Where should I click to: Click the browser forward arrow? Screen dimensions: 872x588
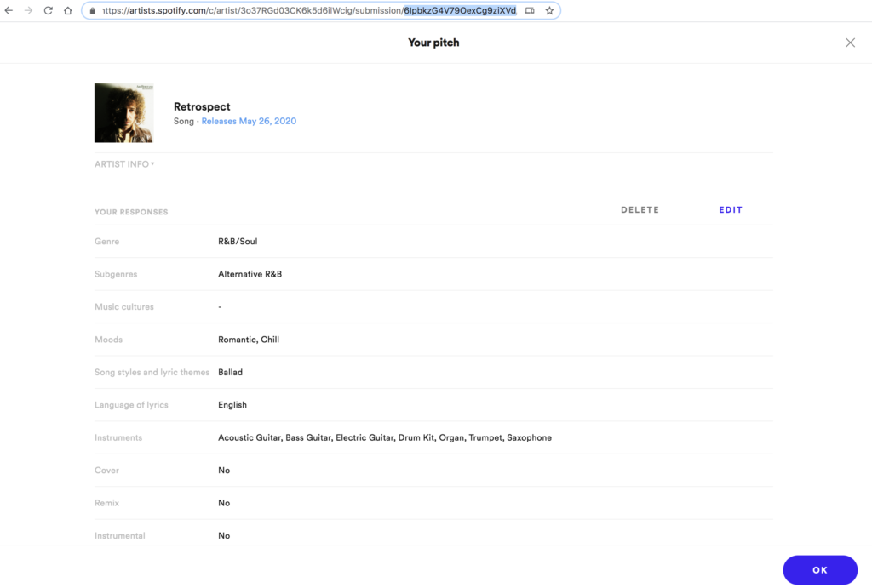pyautogui.click(x=28, y=11)
